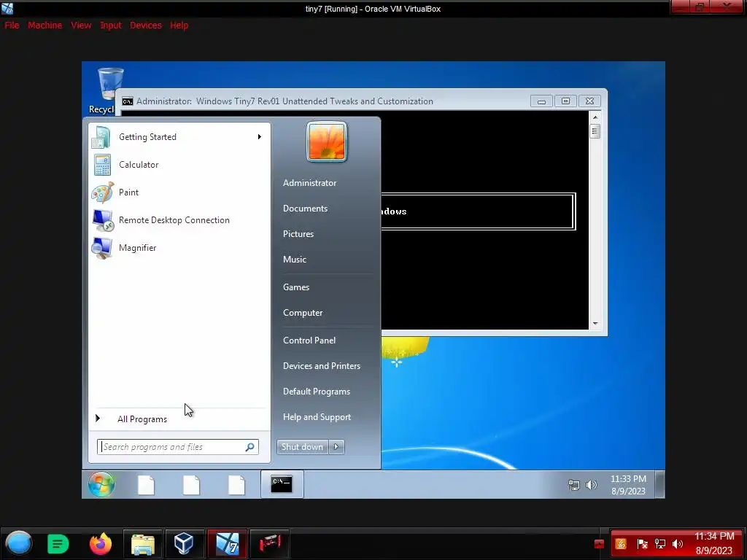Open Devices and Printers

pyautogui.click(x=322, y=366)
